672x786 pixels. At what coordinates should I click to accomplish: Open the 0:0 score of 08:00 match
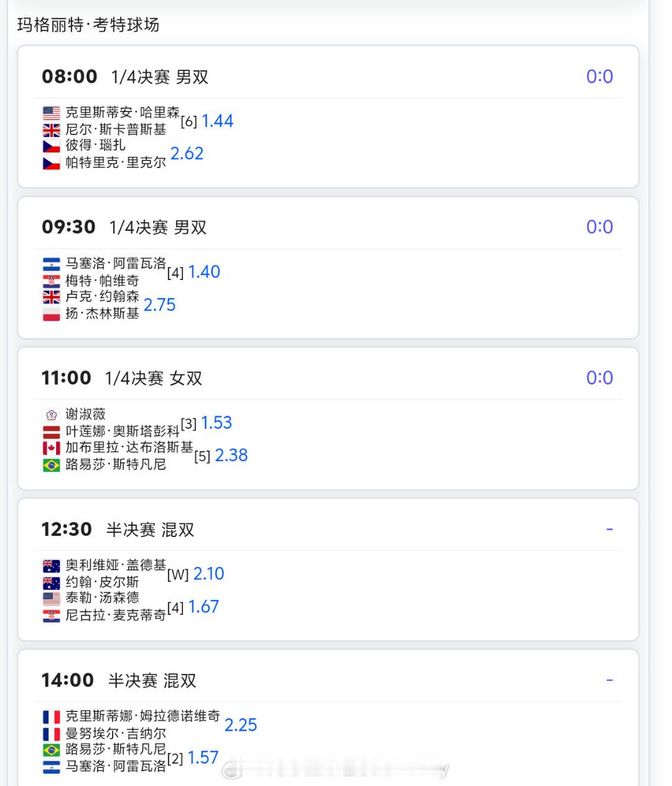click(599, 77)
